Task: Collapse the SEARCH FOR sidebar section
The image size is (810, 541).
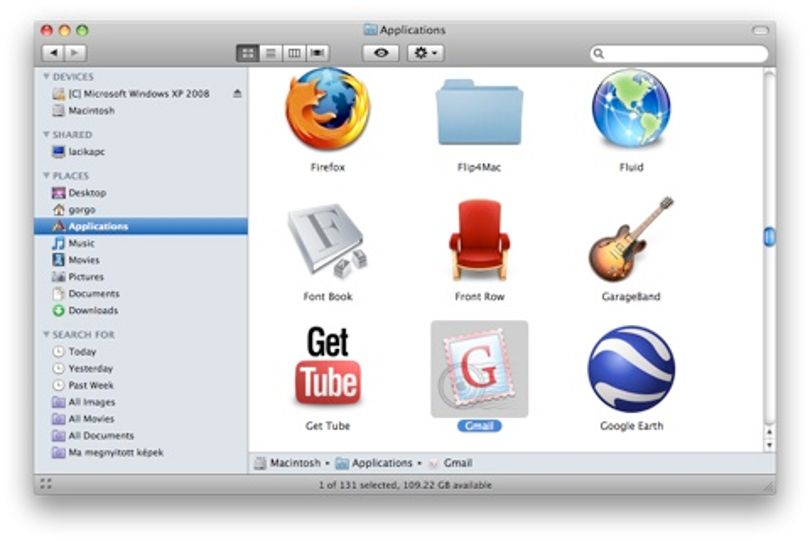Action: tap(46, 334)
